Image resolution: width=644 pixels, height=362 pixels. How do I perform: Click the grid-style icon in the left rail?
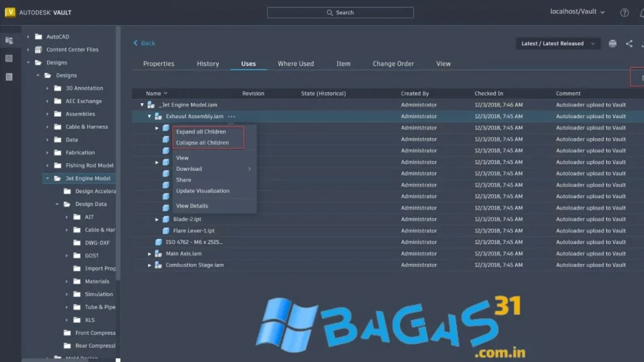coord(9,58)
